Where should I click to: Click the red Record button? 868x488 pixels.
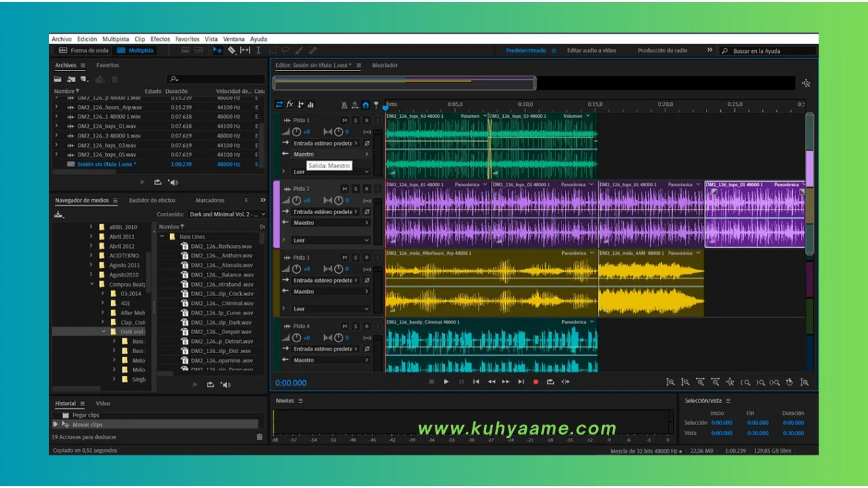(x=536, y=382)
